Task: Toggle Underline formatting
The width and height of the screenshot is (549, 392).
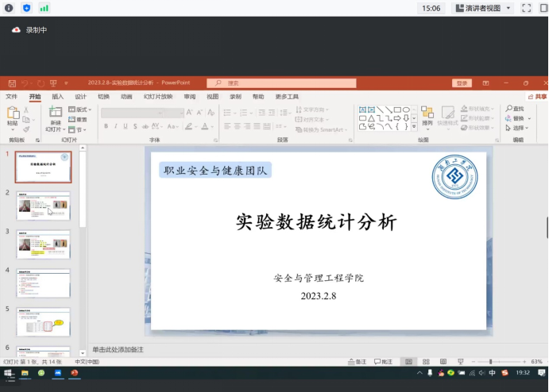Action: coord(126,126)
